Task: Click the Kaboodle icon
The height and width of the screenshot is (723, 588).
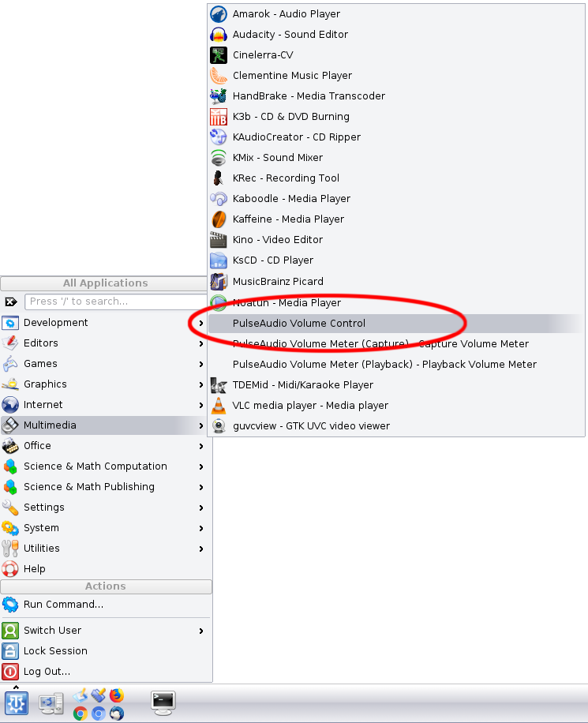Action: tap(219, 199)
